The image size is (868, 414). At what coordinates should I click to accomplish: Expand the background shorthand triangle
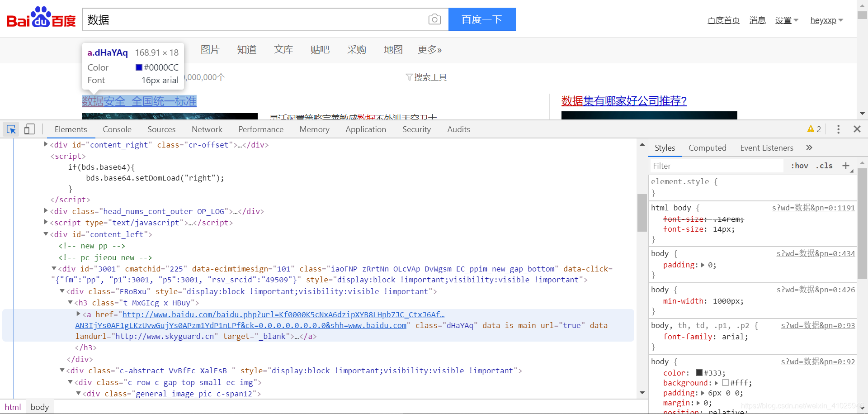tap(716, 383)
